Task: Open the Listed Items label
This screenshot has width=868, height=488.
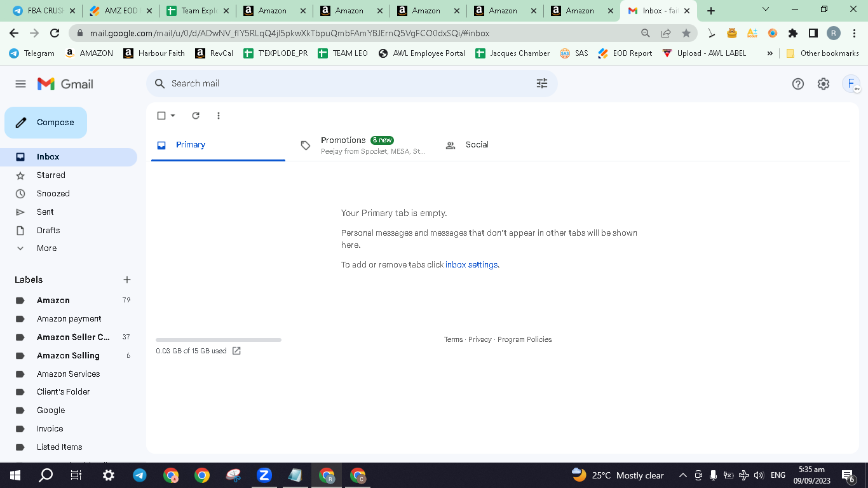Action: click(x=69, y=447)
